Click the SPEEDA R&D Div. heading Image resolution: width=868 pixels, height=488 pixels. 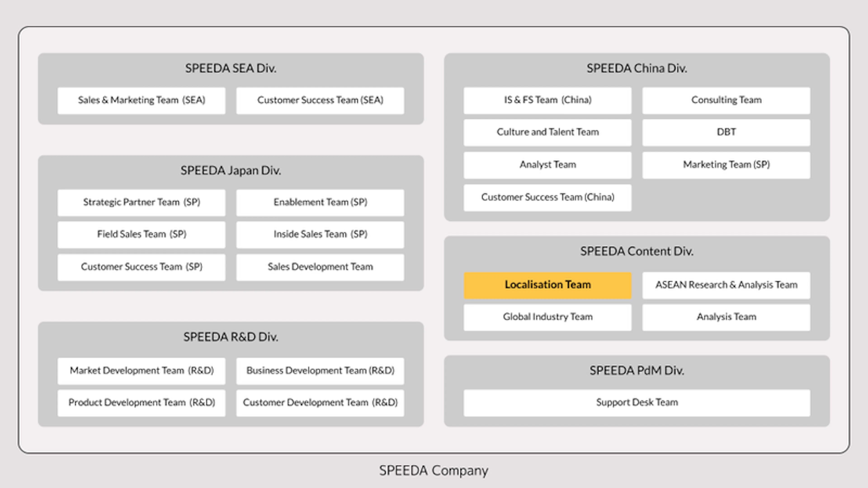231,337
